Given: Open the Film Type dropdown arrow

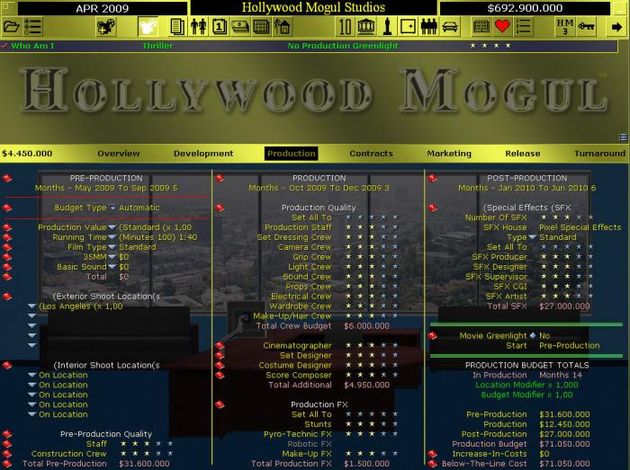Looking at the screenshot, I should pos(112,247).
